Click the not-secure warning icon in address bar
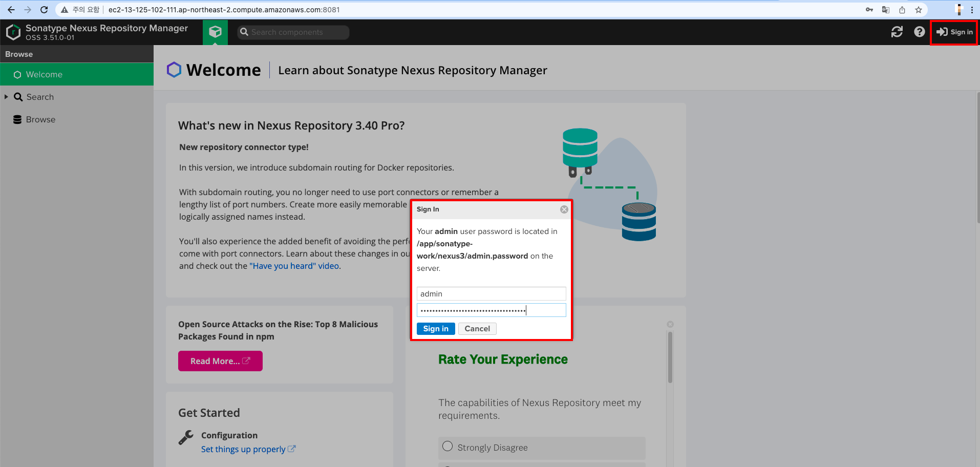 point(65,10)
